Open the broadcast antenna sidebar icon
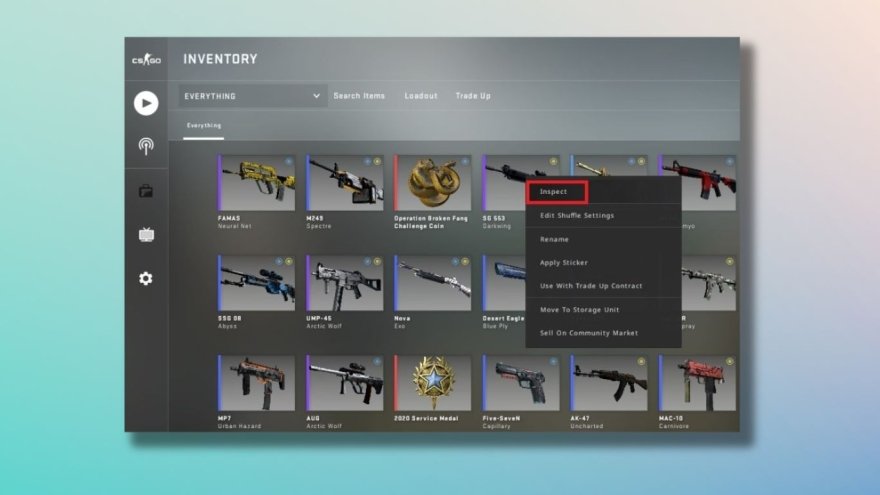The width and height of the screenshot is (880, 495). coord(146,146)
